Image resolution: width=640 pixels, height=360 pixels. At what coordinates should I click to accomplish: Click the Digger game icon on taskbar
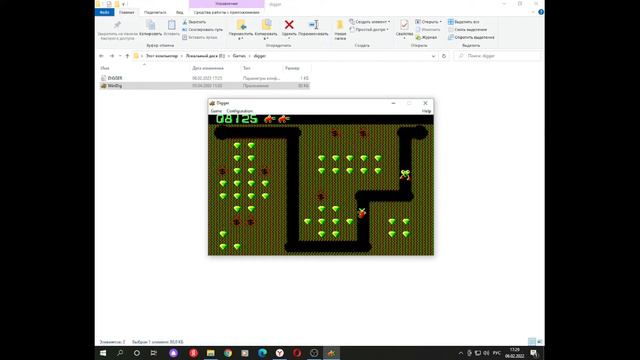[331, 353]
